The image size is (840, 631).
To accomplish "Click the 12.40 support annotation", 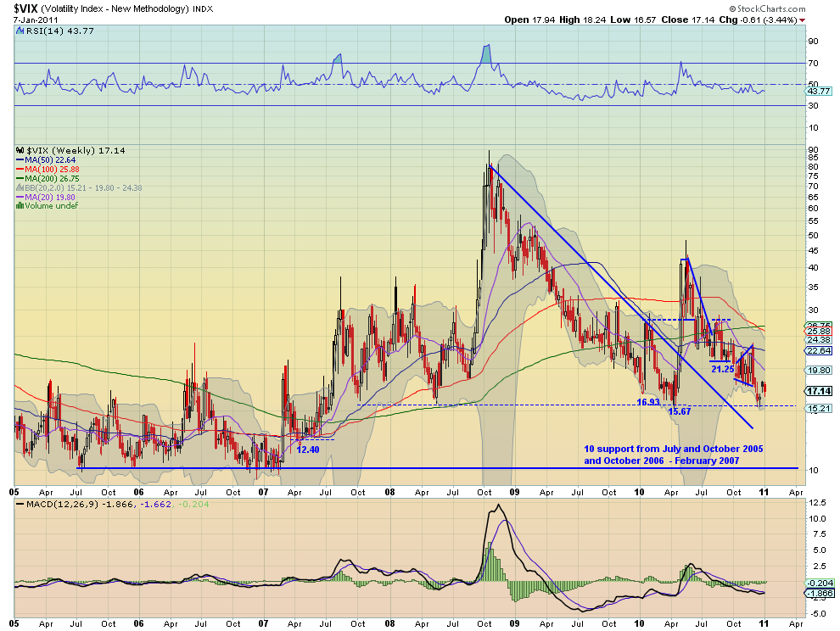I will coord(307,450).
